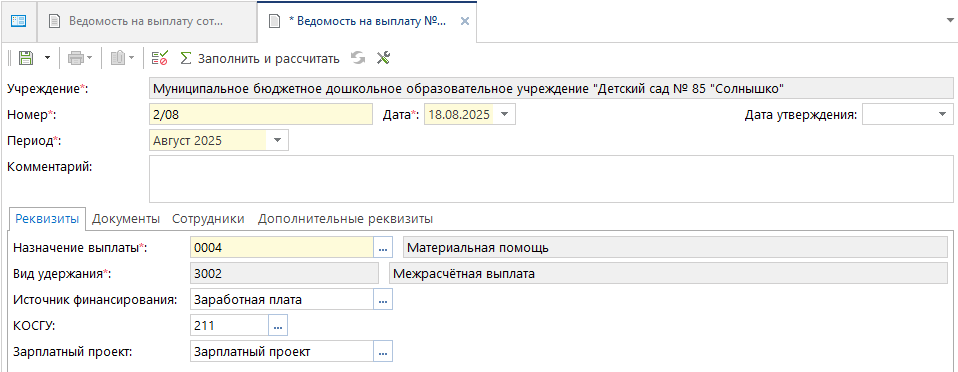Viewport: 958px width, 372px height.
Task: Open the main navigation panel icon
Action: tap(19, 21)
